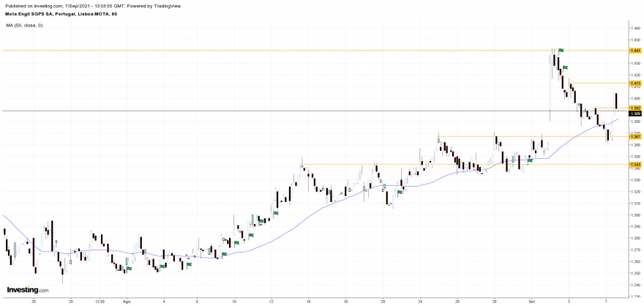Click the 12:00 label on time axis
The width and height of the screenshot is (644, 306).
[100, 301]
